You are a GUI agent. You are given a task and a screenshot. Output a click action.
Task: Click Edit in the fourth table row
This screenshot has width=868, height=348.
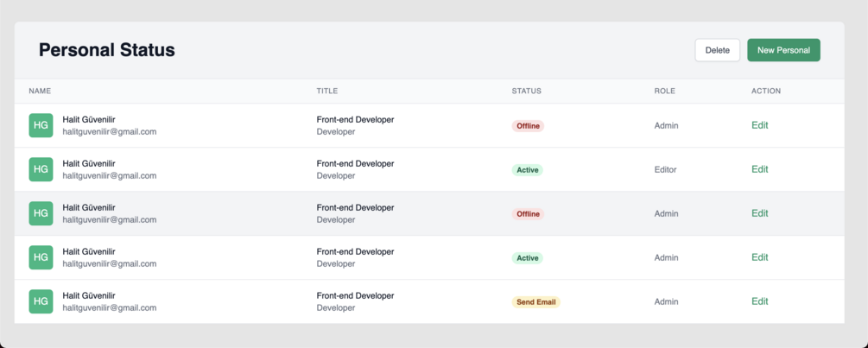pyautogui.click(x=759, y=257)
